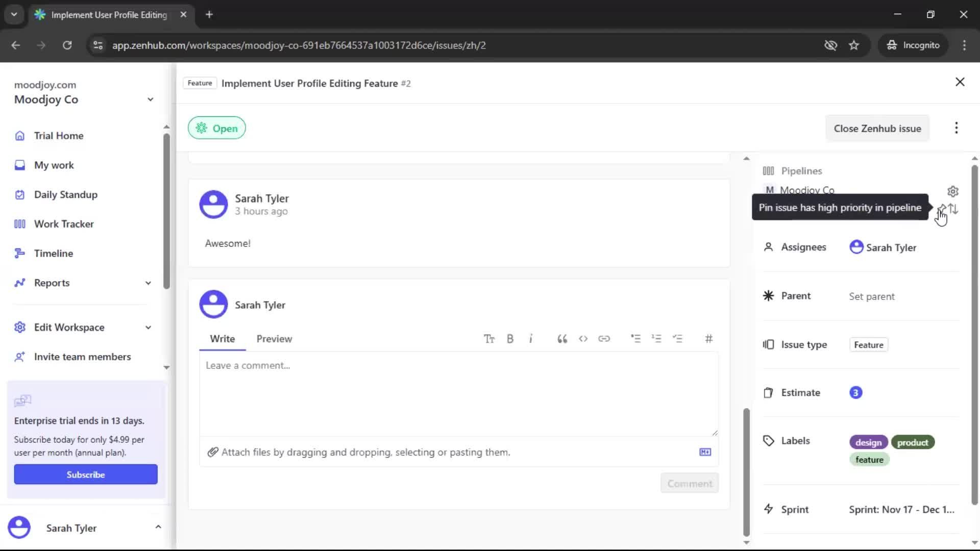The image size is (980, 551).
Task: Switch to the Preview tab
Action: click(275, 338)
